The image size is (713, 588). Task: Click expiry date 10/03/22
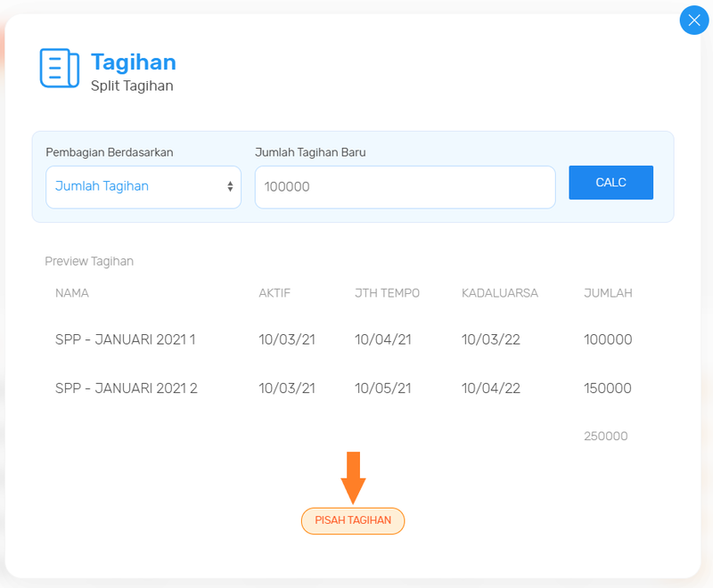click(x=491, y=339)
